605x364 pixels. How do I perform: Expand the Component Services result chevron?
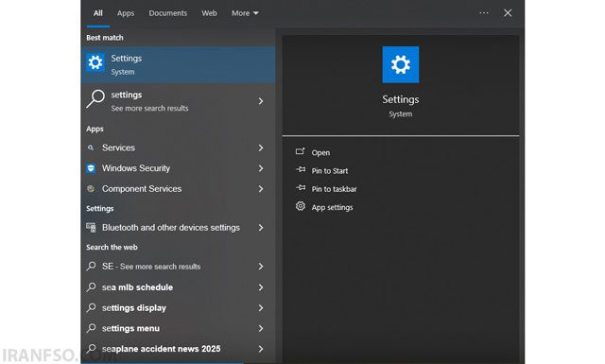261,189
